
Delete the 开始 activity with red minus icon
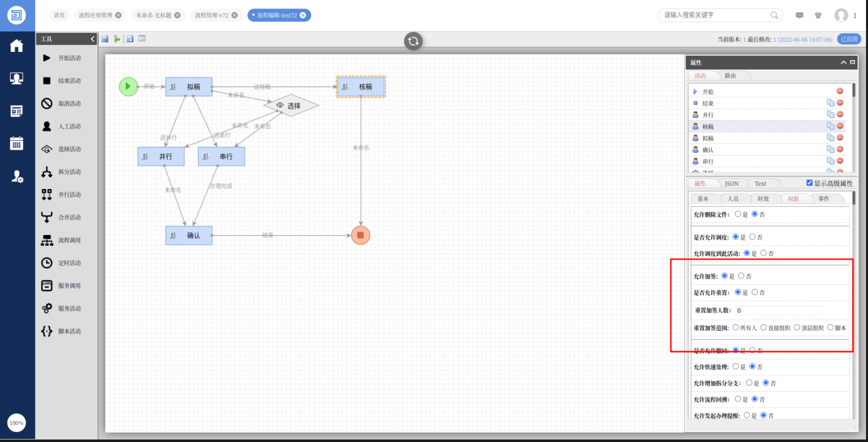[x=840, y=91]
